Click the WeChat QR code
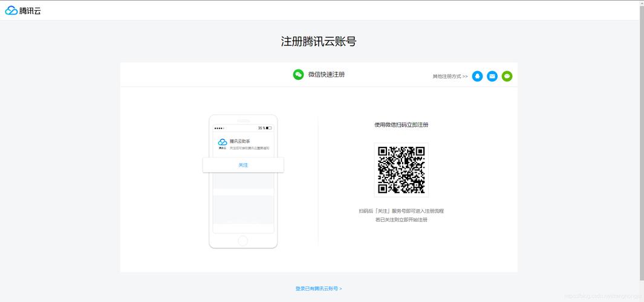644x302 pixels. point(402,170)
